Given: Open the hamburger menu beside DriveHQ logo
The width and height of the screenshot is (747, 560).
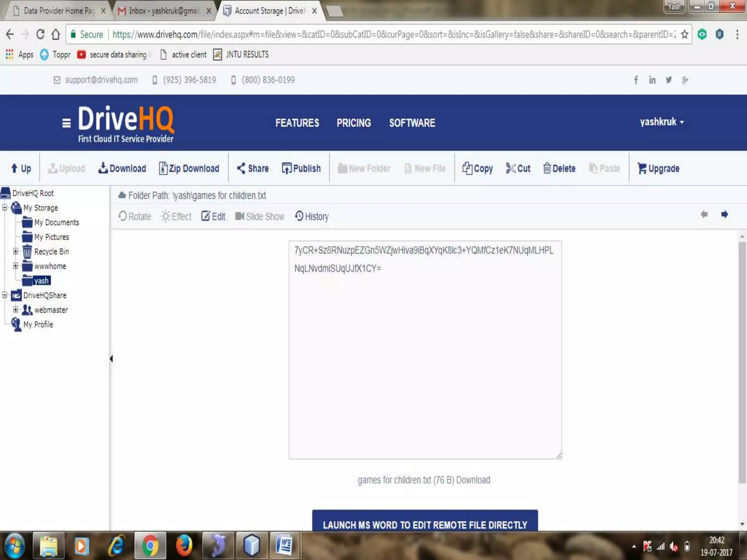Looking at the screenshot, I should [x=66, y=123].
